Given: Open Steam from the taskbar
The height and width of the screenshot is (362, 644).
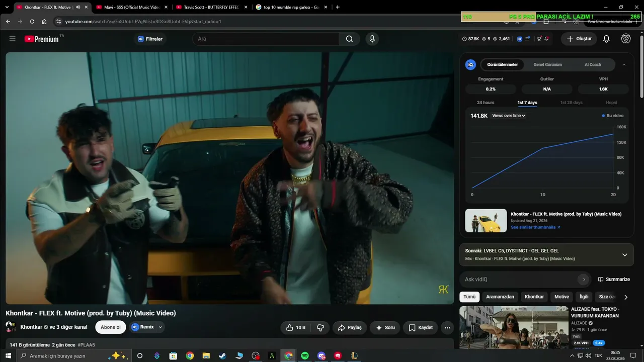Looking at the screenshot, I should (x=222, y=355).
